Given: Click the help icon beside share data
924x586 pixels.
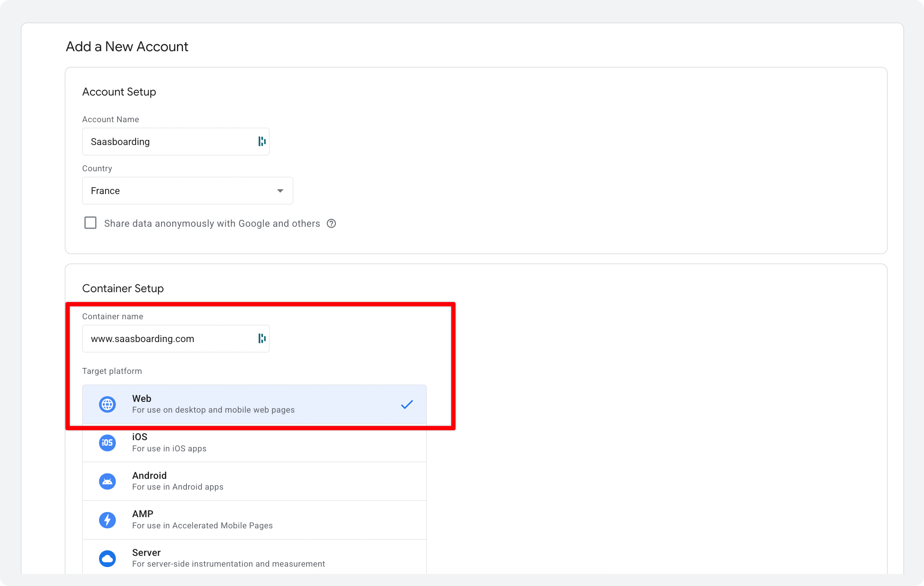Looking at the screenshot, I should click(331, 223).
